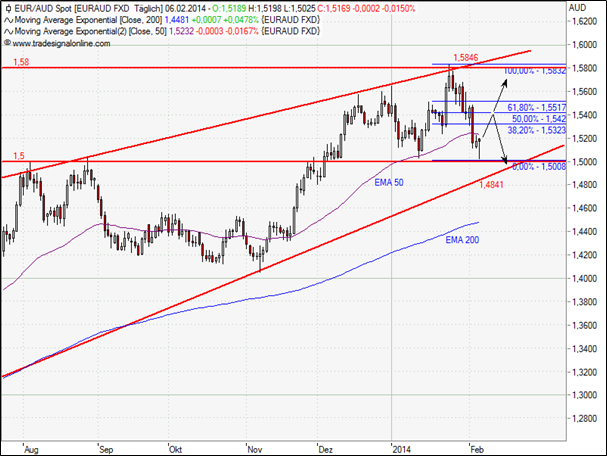Select the 50,00% - 1,542 Fibonacci level
This screenshot has width=607, height=456.
pyautogui.click(x=537, y=117)
